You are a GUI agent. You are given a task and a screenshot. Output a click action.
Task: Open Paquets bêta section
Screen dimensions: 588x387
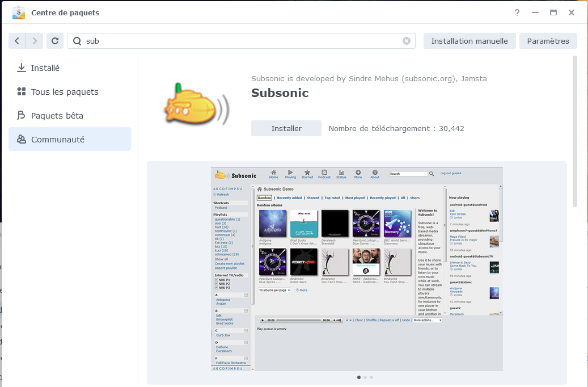click(70, 116)
